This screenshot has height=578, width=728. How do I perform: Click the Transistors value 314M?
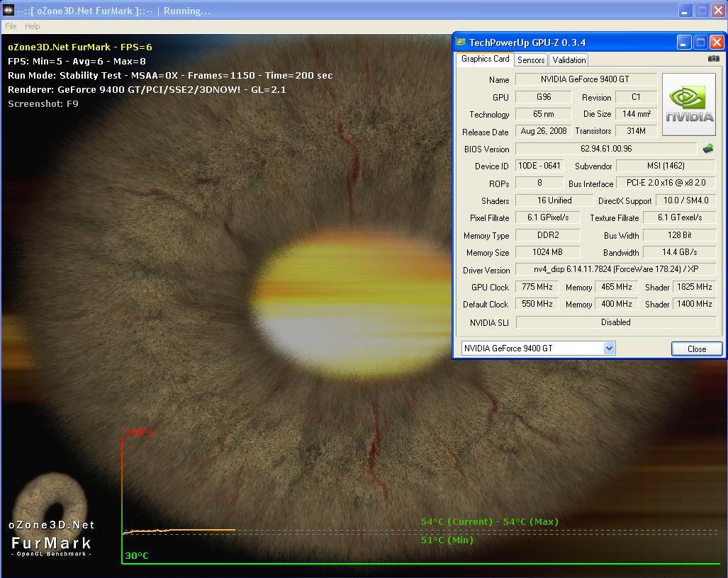(636, 131)
